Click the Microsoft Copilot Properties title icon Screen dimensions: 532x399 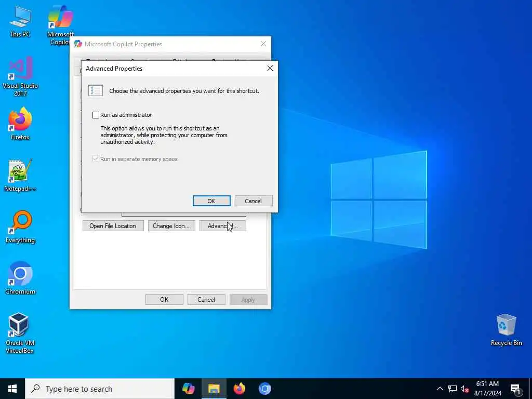pyautogui.click(x=78, y=44)
